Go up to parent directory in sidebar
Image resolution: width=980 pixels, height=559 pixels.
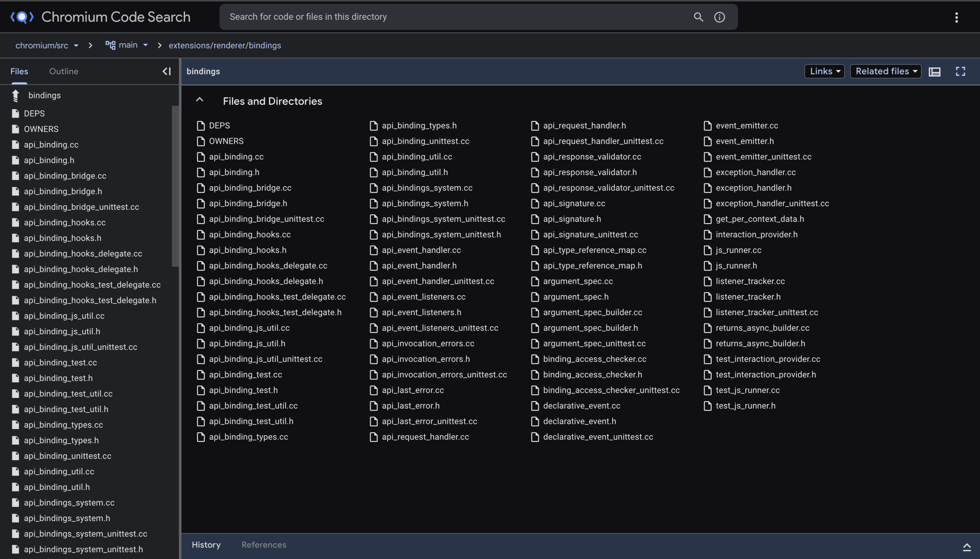tap(16, 96)
